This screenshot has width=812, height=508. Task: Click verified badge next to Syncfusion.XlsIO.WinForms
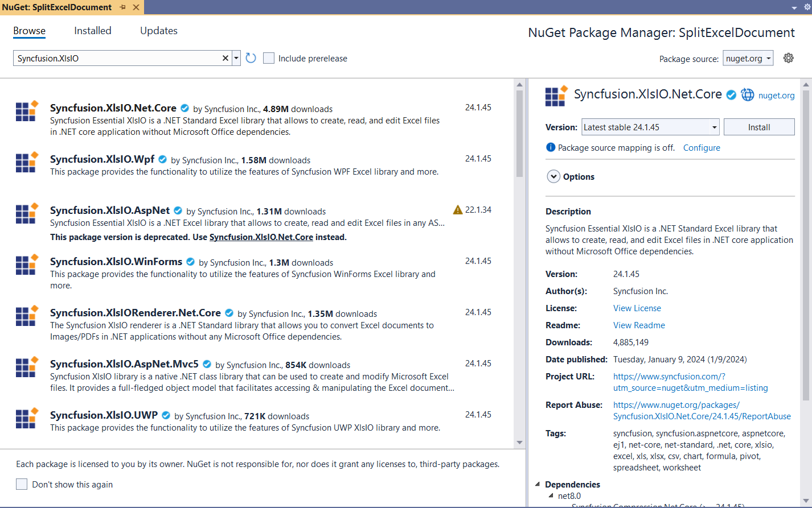(191, 262)
